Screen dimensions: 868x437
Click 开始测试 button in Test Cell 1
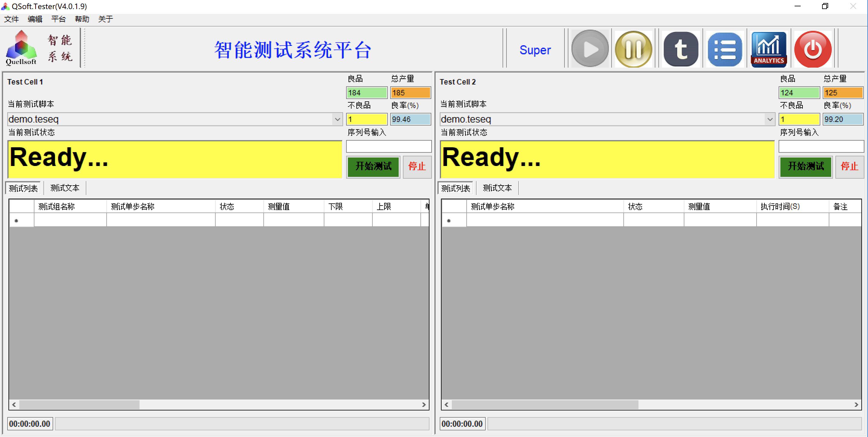pos(373,166)
